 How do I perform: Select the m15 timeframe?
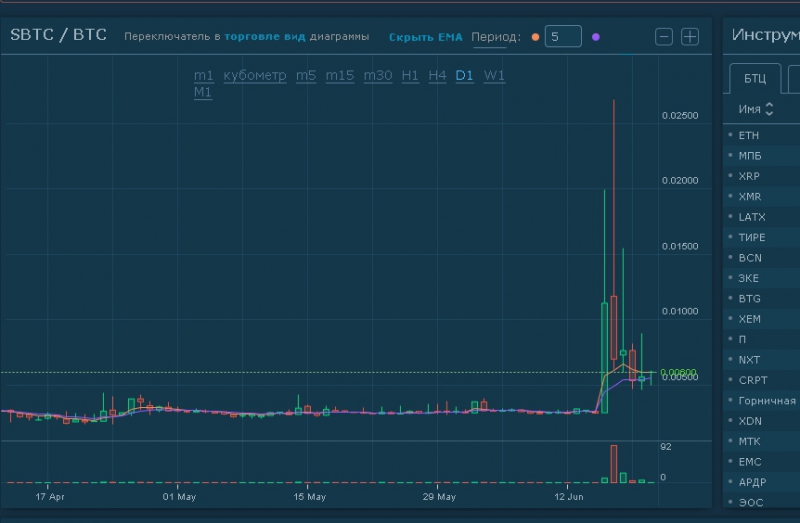[x=340, y=76]
